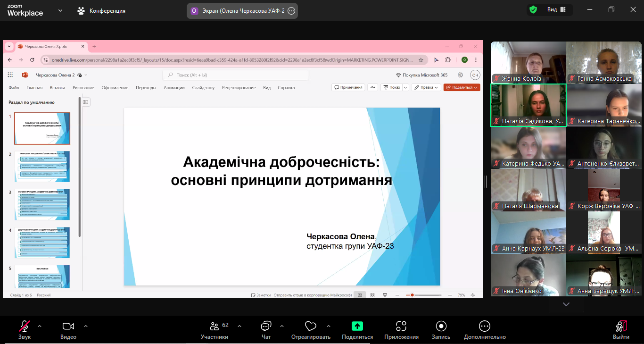This screenshot has width=644, height=344.
Task: Zoom out with minus button
Action: (x=397, y=295)
